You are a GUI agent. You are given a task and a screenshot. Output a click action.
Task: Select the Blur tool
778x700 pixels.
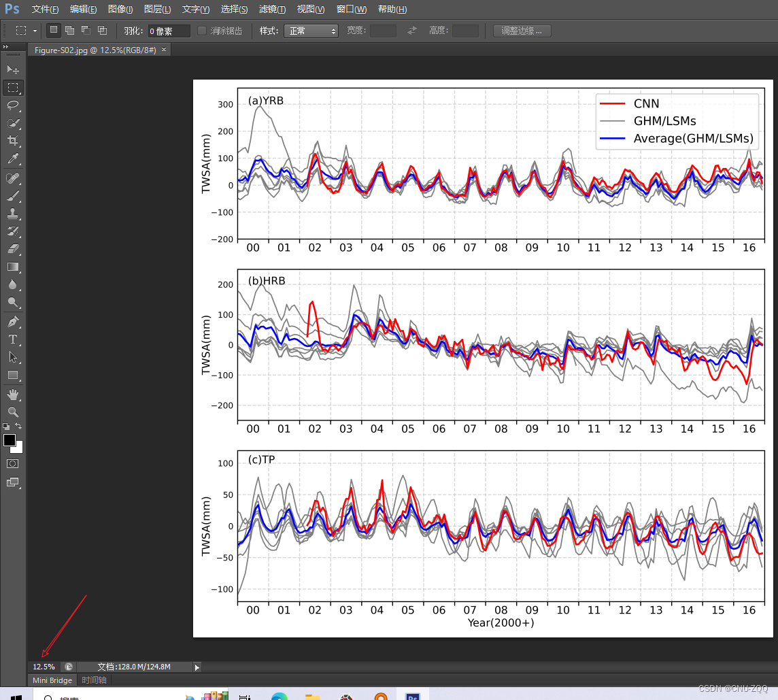coord(13,285)
